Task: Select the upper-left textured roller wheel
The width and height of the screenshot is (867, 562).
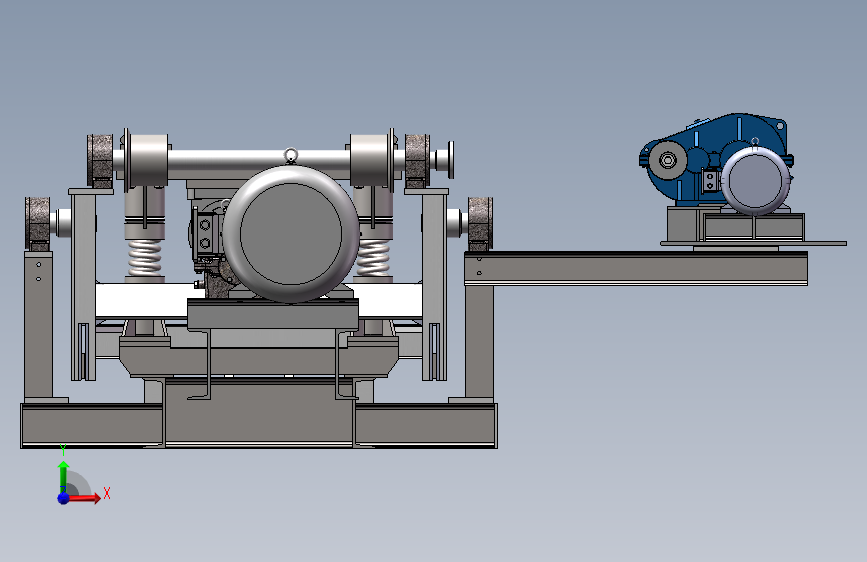Action: point(100,160)
